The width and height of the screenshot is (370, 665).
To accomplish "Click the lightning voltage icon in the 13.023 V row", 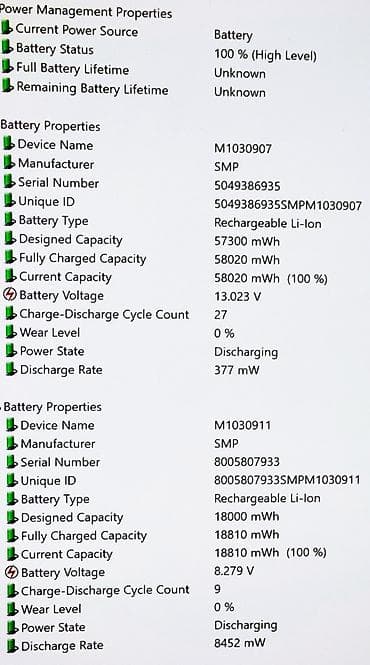I will pos(10,294).
